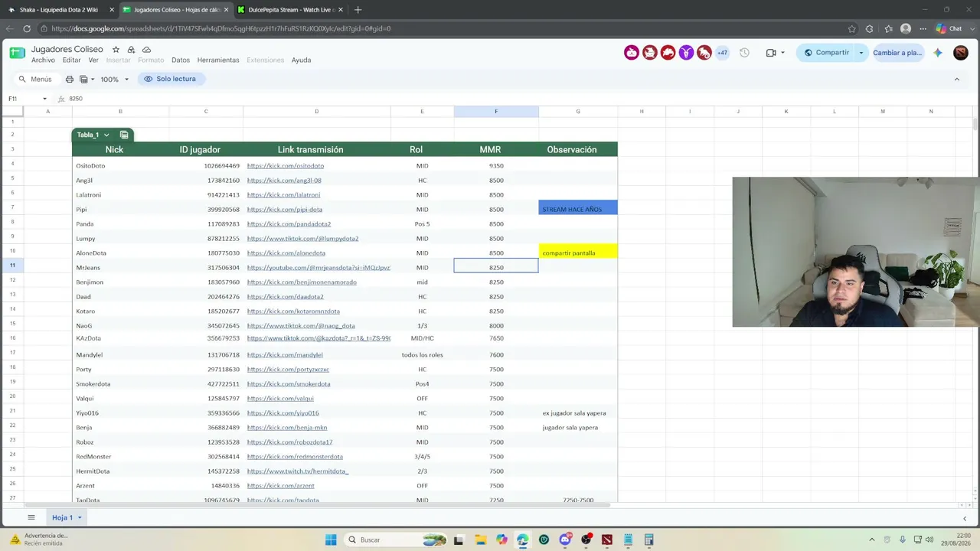Click the Cambiar a pla... button
Image resolution: width=980 pixels, height=551 pixels.
(x=897, y=53)
